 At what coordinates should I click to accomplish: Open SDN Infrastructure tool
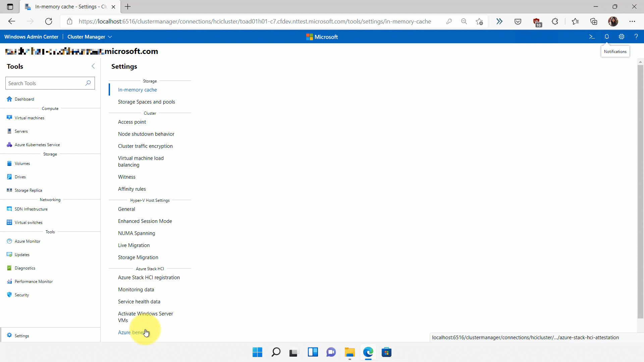[x=31, y=209]
